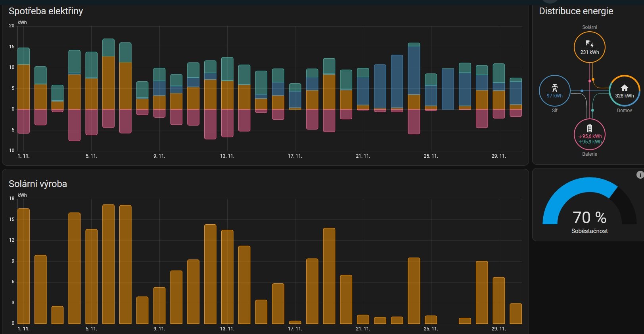Click the 70 % gauge reading

pyautogui.click(x=589, y=218)
